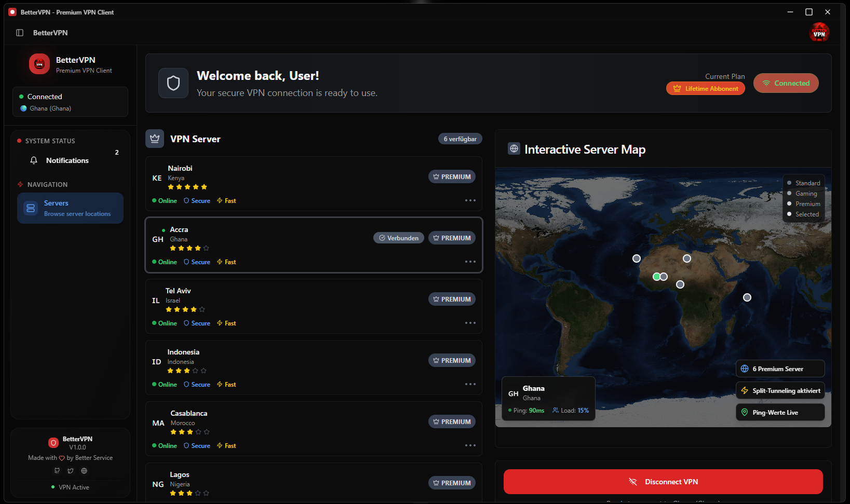Click the crown icon beside VPN Server heading
The width and height of the screenshot is (850, 504).
[154, 138]
